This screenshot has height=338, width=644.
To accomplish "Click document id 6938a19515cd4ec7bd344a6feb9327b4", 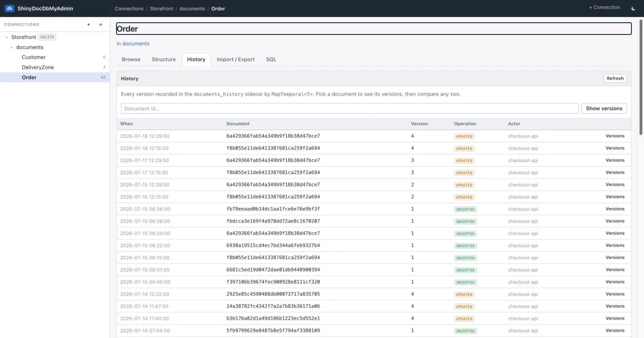I will tap(273, 245).
